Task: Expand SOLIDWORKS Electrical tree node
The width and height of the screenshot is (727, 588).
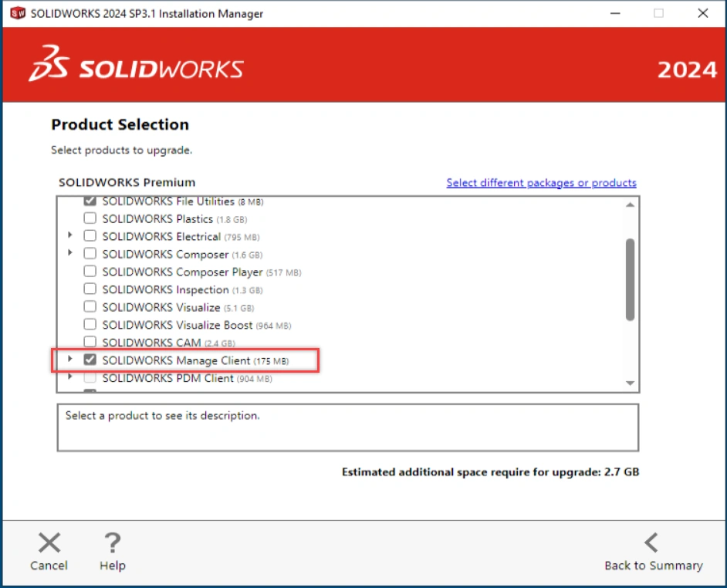Action: (70, 235)
